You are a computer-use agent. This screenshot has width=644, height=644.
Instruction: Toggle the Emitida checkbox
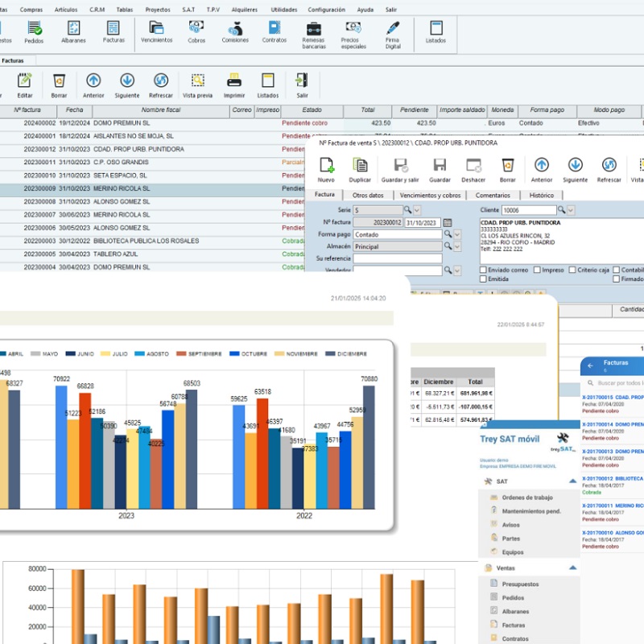pos(484,279)
